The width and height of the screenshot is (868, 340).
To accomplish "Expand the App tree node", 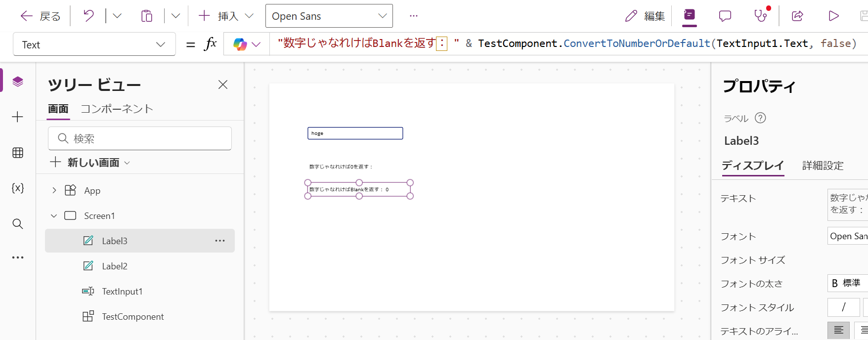I will click(54, 190).
